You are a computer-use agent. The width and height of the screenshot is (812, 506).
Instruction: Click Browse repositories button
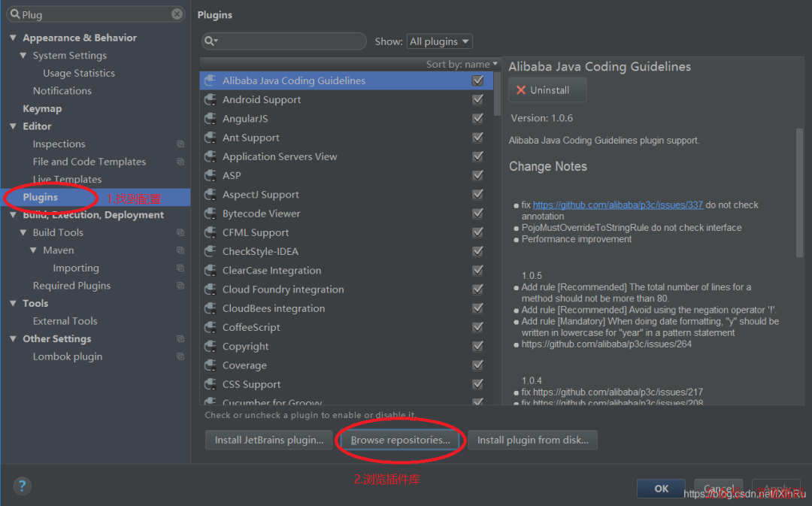[400, 440]
